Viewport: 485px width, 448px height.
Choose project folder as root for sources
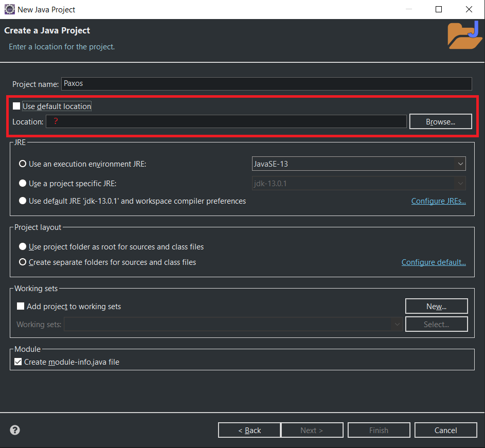point(22,246)
